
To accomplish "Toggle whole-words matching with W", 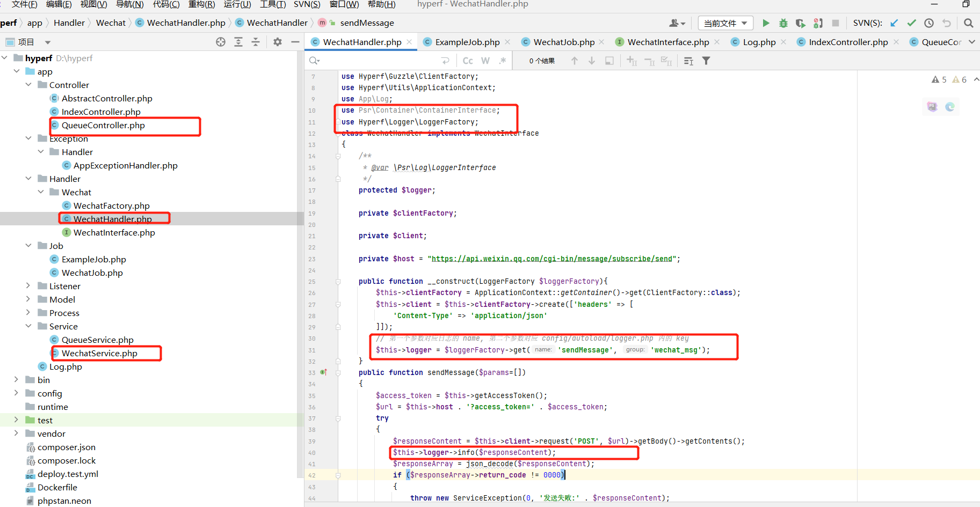I will [x=485, y=60].
